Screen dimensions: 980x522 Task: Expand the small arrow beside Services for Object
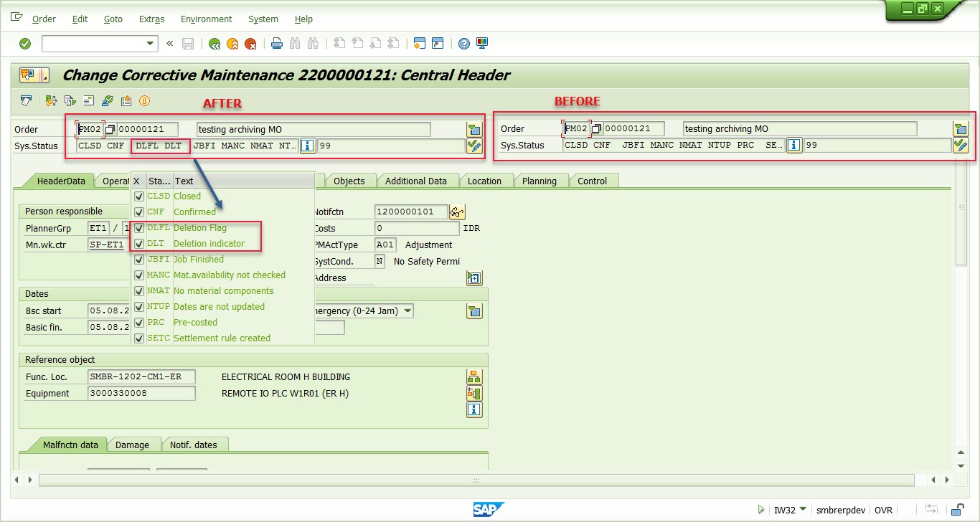point(45,75)
